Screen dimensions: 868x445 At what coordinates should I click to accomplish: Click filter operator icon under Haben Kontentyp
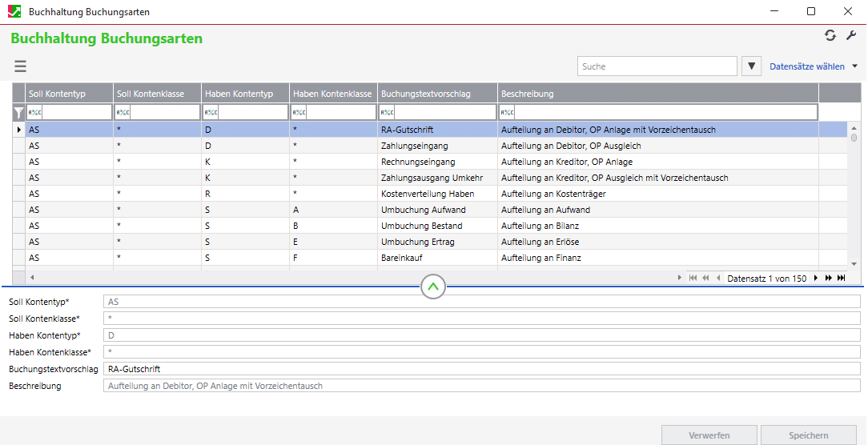tap(211, 113)
